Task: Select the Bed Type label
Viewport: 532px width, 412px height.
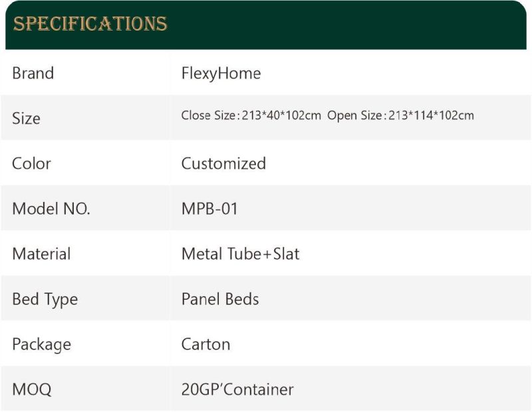Action: [45, 300]
